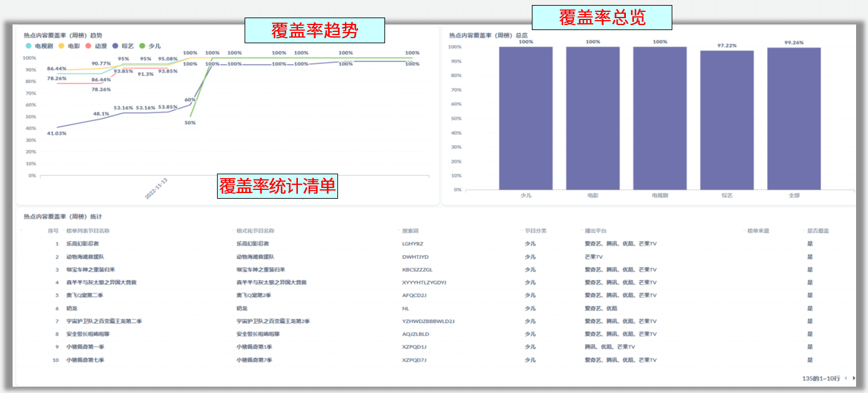Click next-page arrow in table pagination
This screenshot has height=393, width=868.
(854, 378)
